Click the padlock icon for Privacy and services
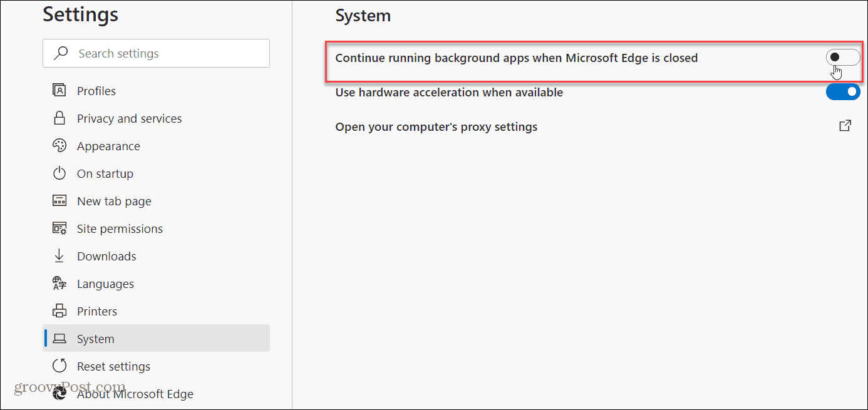868x410 pixels. point(59,118)
